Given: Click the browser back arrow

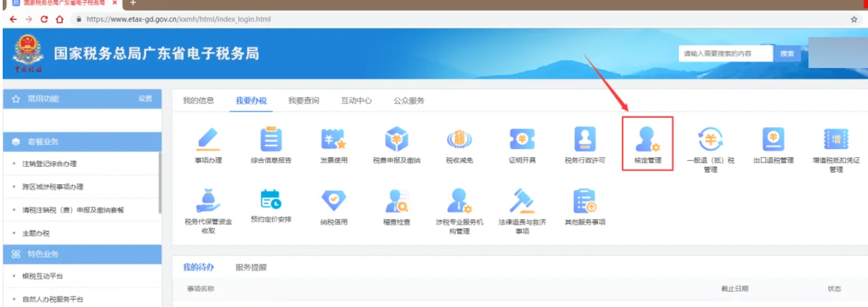Looking at the screenshot, I should pyautogui.click(x=13, y=19).
